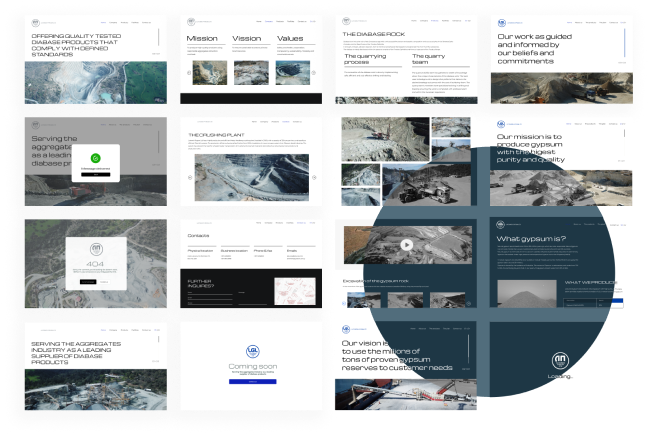Open the drill rig gallery photo
This screenshot has width=649, height=436.
tap(385, 139)
